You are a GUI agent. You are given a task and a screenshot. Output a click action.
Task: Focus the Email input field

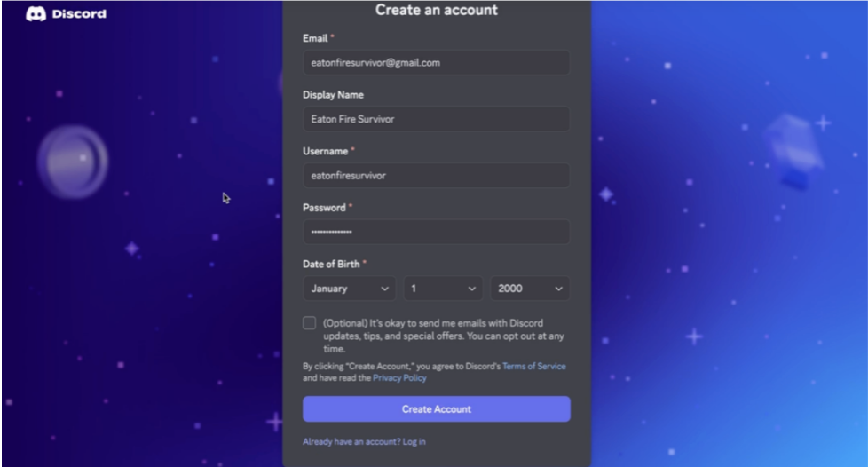point(436,63)
